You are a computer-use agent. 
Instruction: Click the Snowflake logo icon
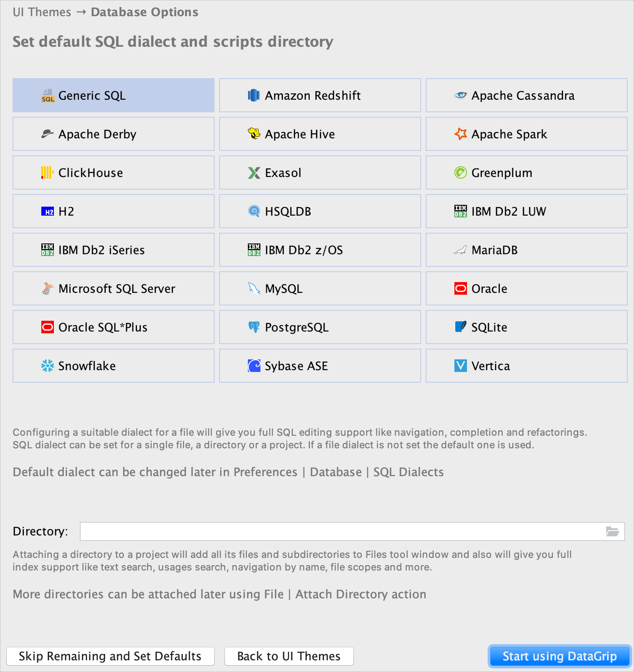point(48,366)
